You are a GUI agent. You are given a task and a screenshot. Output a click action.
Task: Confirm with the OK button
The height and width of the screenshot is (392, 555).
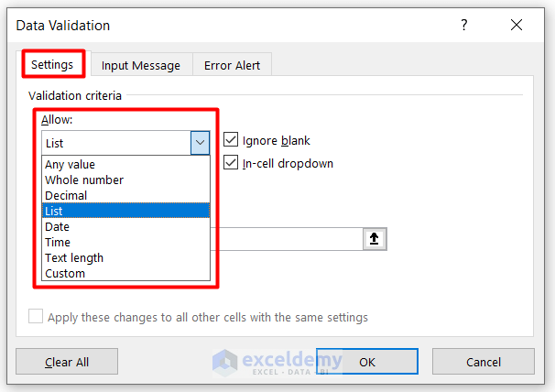[x=367, y=362]
